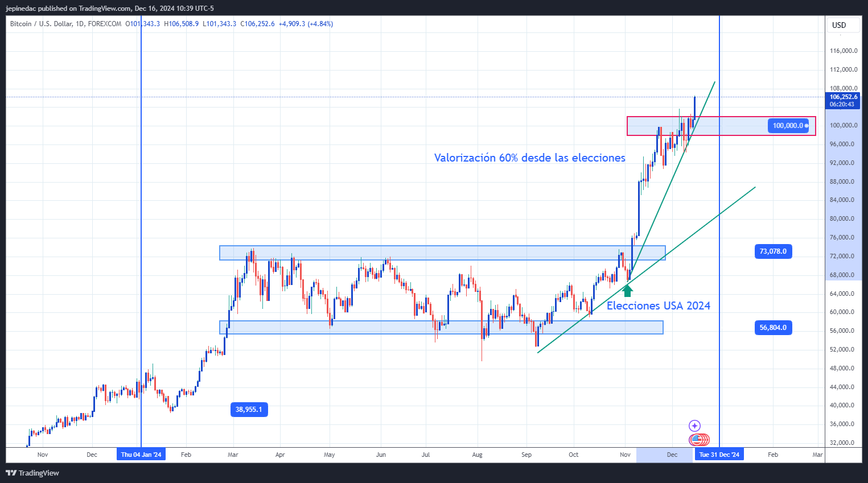Click the close value C106,252.6
Image resolution: width=868 pixels, height=483 pixels.
[x=257, y=24]
